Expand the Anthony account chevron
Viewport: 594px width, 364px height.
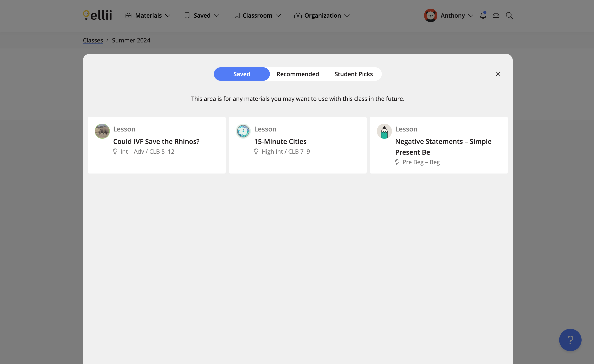click(471, 16)
